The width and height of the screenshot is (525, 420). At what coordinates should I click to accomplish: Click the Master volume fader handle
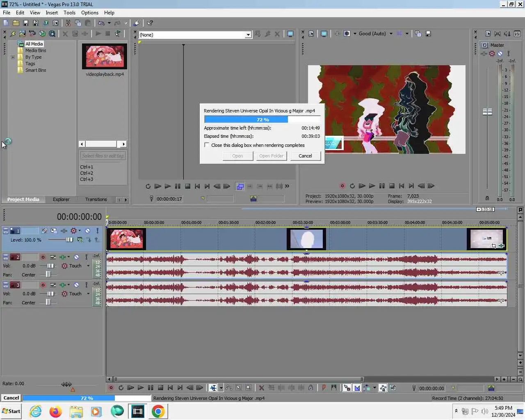tap(487, 112)
